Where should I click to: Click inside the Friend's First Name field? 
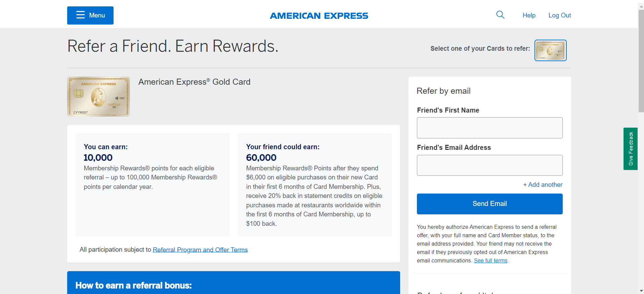tap(489, 128)
